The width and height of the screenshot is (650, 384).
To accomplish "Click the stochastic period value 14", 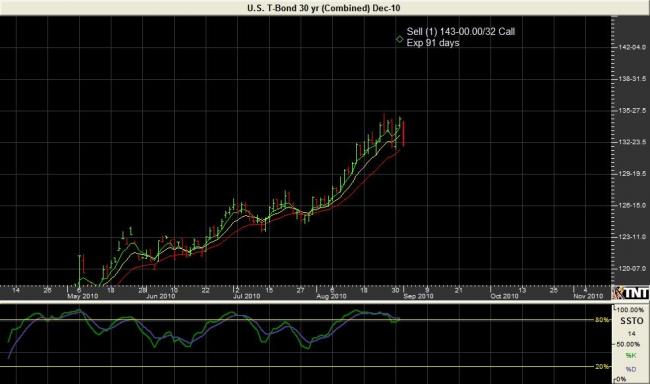I will pyautogui.click(x=631, y=333).
